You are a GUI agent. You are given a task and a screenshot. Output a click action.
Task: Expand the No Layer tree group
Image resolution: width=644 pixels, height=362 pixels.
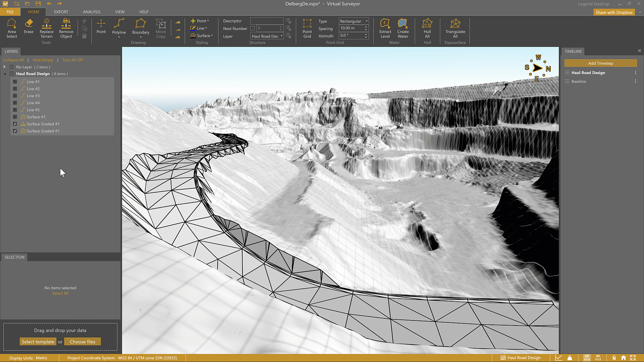click(5, 67)
